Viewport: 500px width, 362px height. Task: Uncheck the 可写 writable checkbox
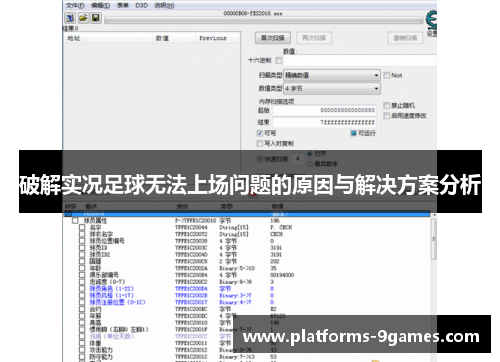pyautogui.click(x=260, y=133)
